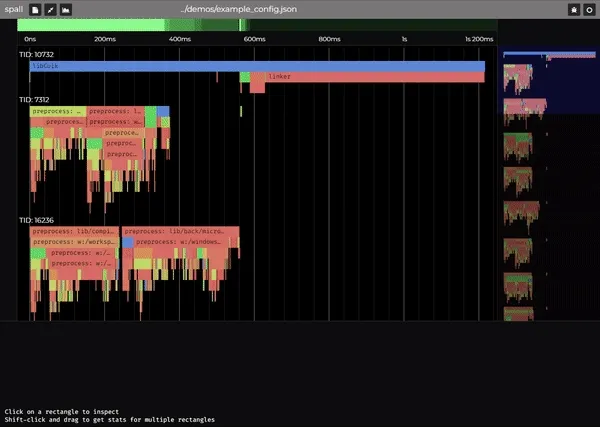Image resolution: width=600 pixels, height=427 pixels.
Task: Select the blue block in TID 7312 top row
Action: coord(163,111)
